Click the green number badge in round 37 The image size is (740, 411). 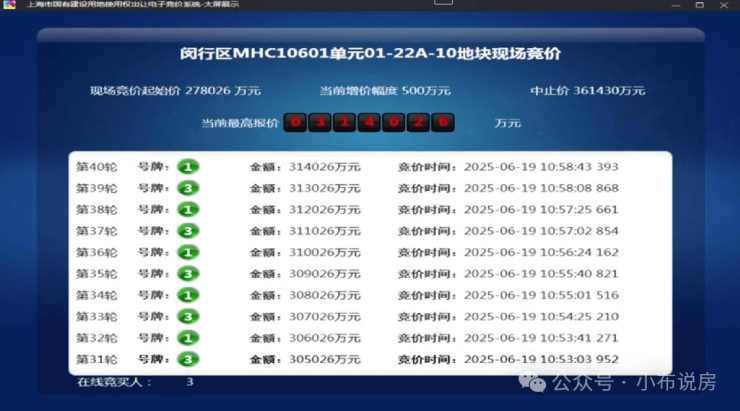pos(188,231)
